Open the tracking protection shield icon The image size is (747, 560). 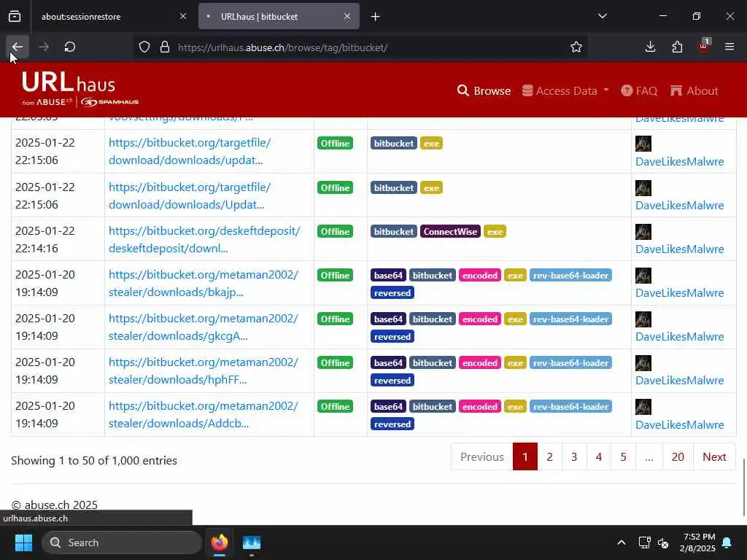(144, 47)
